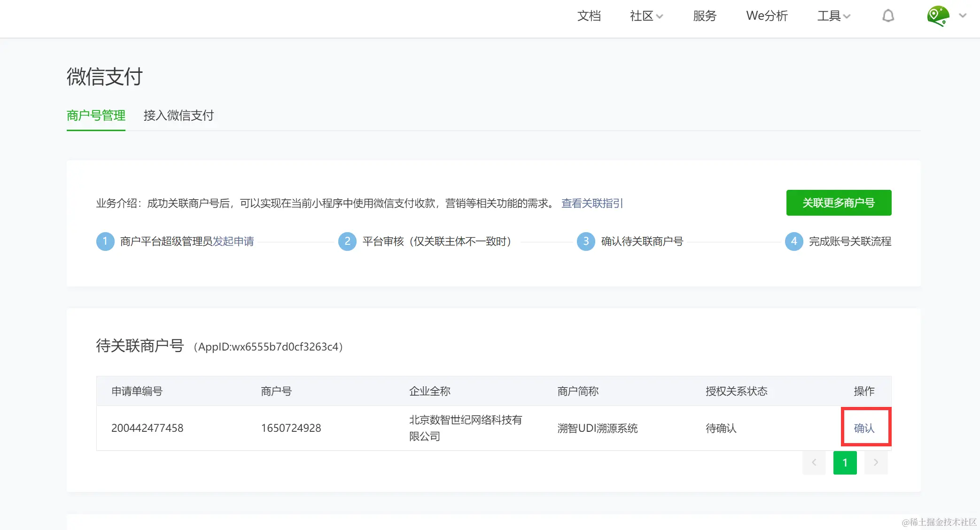Click 确认 link for merchant 1650724928
Image resolution: width=980 pixels, height=530 pixels.
click(864, 428)
